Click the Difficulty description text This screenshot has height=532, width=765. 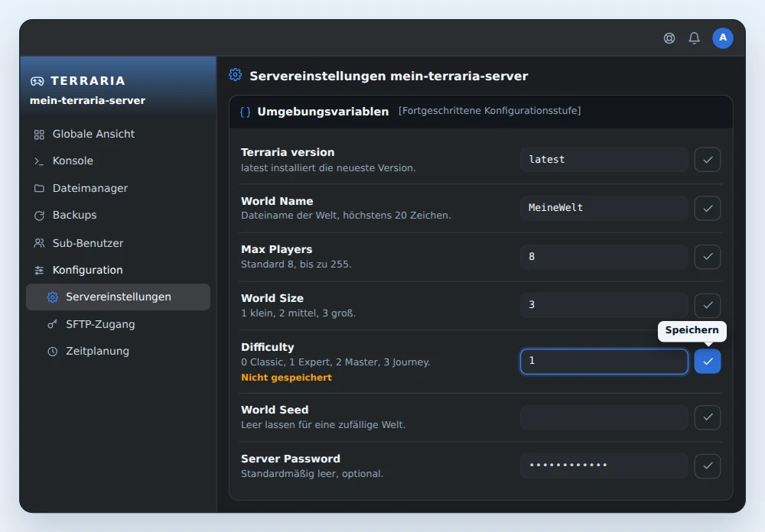(x=336, y=362)
